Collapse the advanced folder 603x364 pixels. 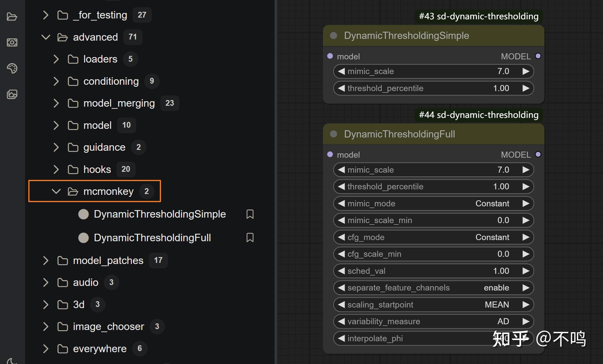click(x=46, y=37)
